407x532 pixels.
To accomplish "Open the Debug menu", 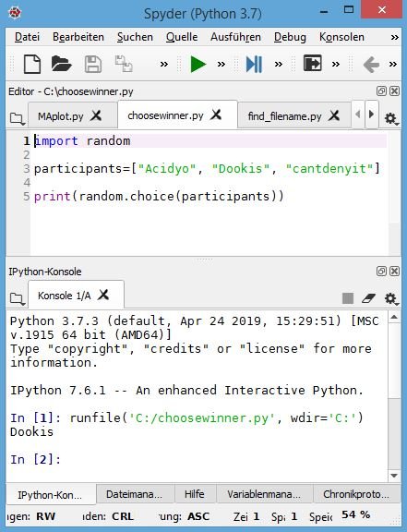I will coord(290,37).
